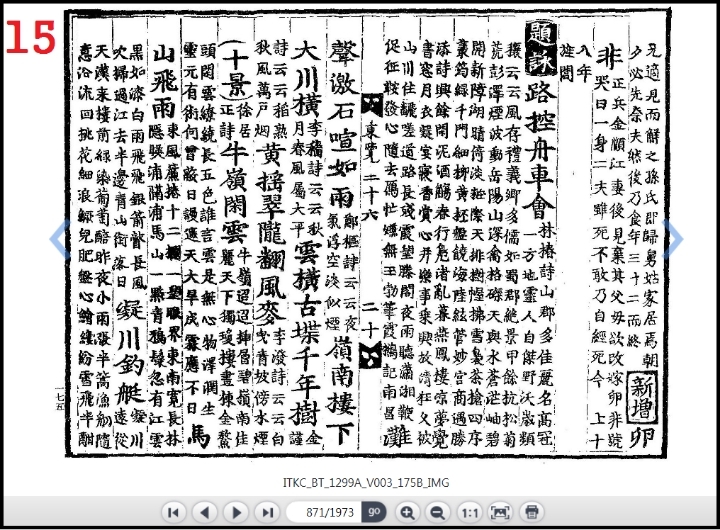Click the boxed 新增 heading in the scan

(x=639, y=385)
